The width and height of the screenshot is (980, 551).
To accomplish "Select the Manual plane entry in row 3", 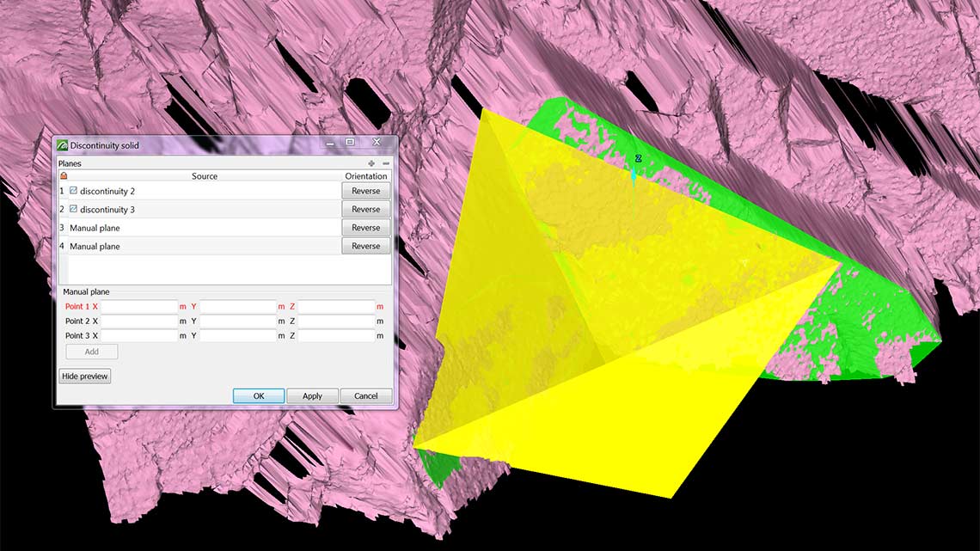I will tap(95, 228).
